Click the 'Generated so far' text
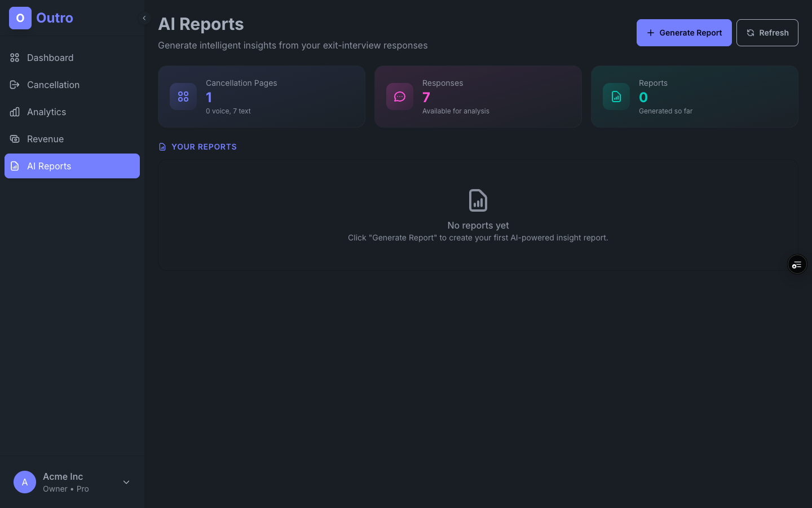The height and width of the screenshot is (508, 812). point(665,111)
